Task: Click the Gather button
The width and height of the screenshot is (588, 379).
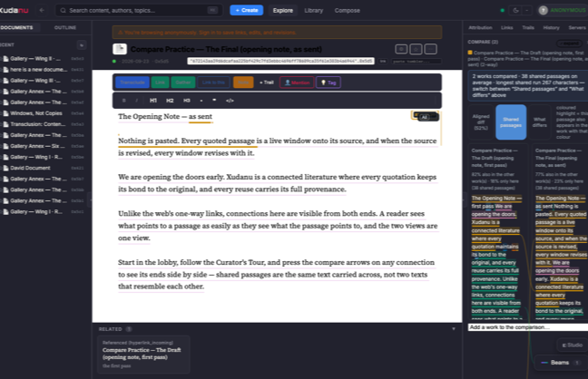Action: 183,83
